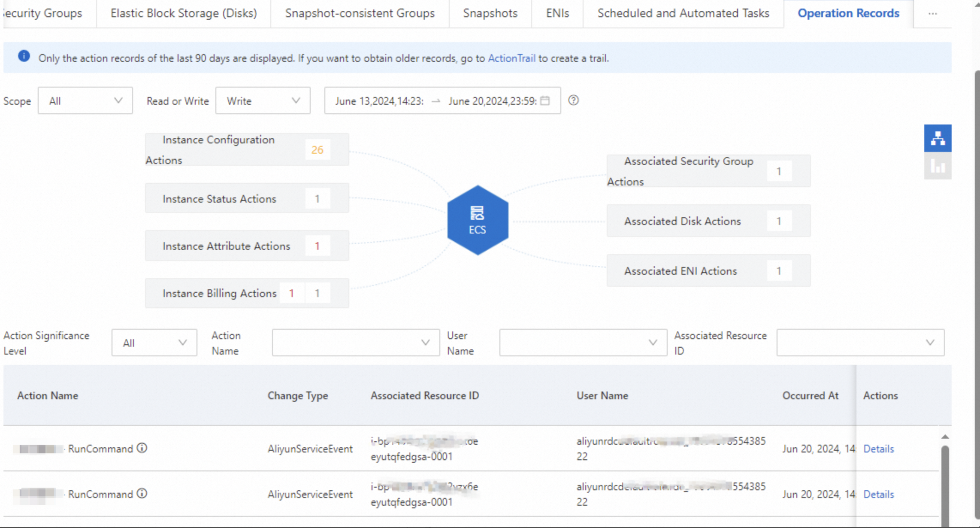
Task: Click the first row Occurred At date
Action: tap(819, 449)
